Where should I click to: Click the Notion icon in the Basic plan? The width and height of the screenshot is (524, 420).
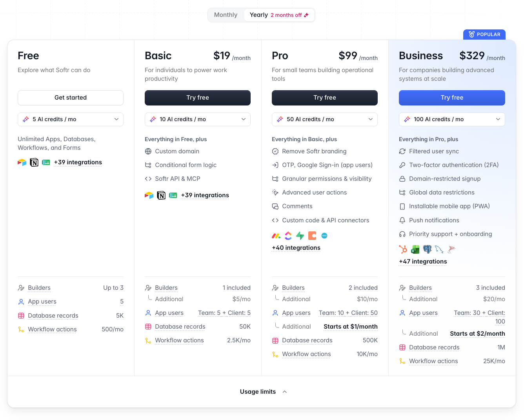[161, 195]
